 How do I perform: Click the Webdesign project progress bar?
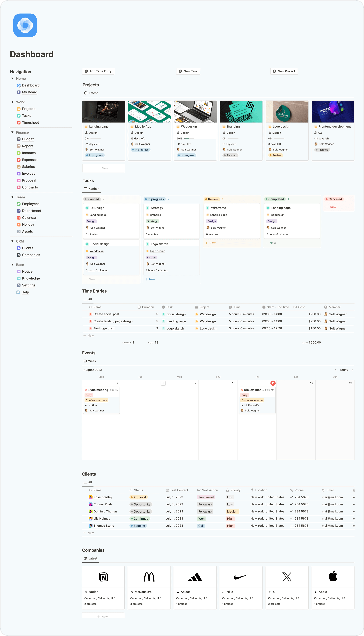pyautogui.click(x=189, y=138)
